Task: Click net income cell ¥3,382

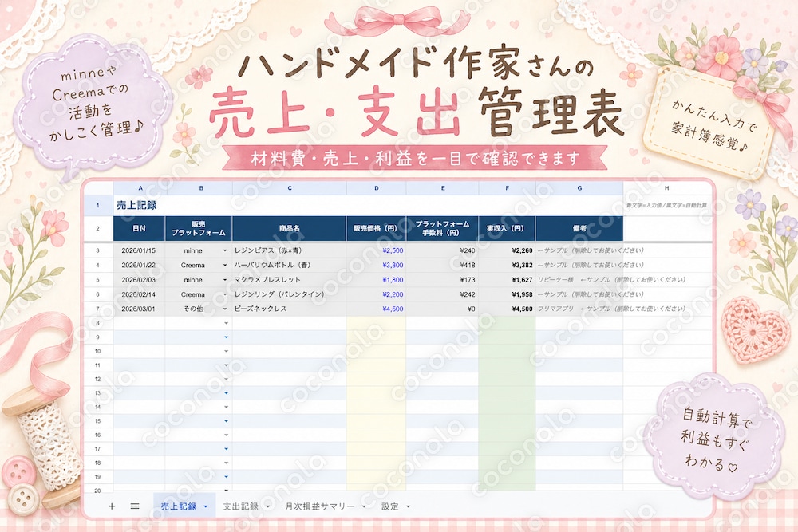Action: 507,266
